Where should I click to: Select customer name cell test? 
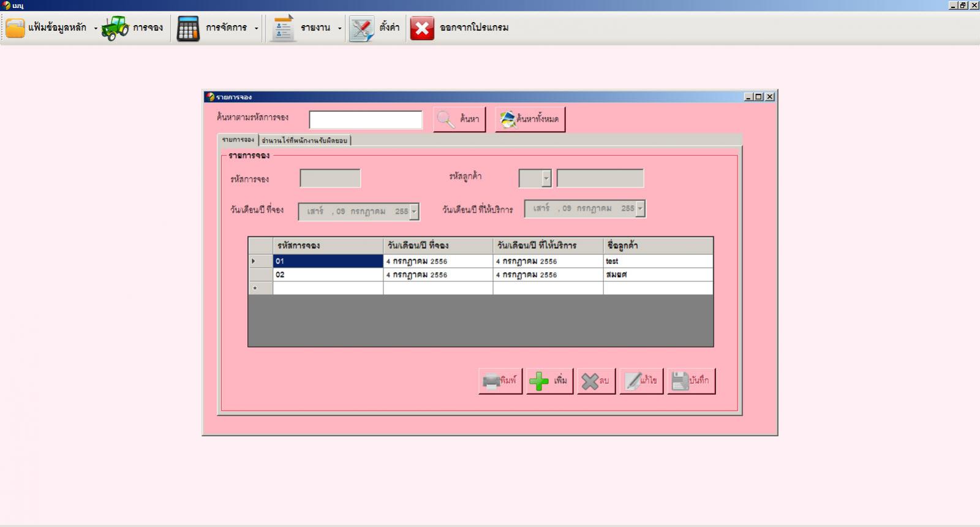tap(658, 261)
